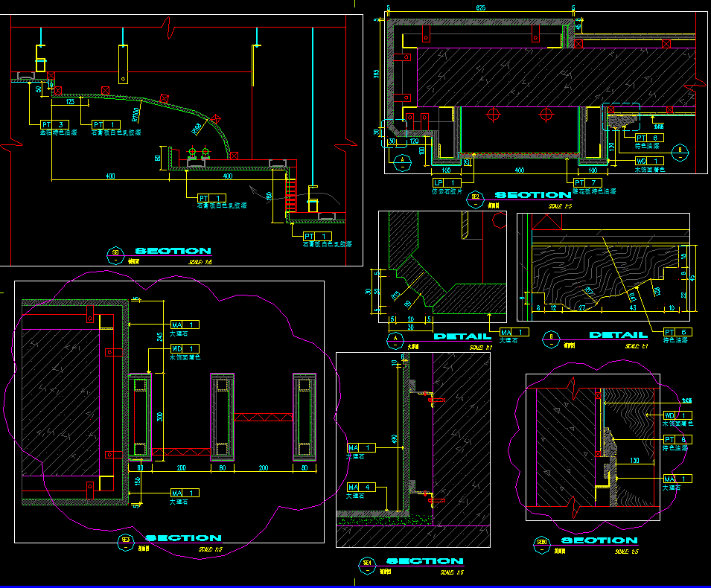Viewport: 711px width, 588px height.
Task: Click the PT 3 material tag
Action: click(x=54, y=124)
